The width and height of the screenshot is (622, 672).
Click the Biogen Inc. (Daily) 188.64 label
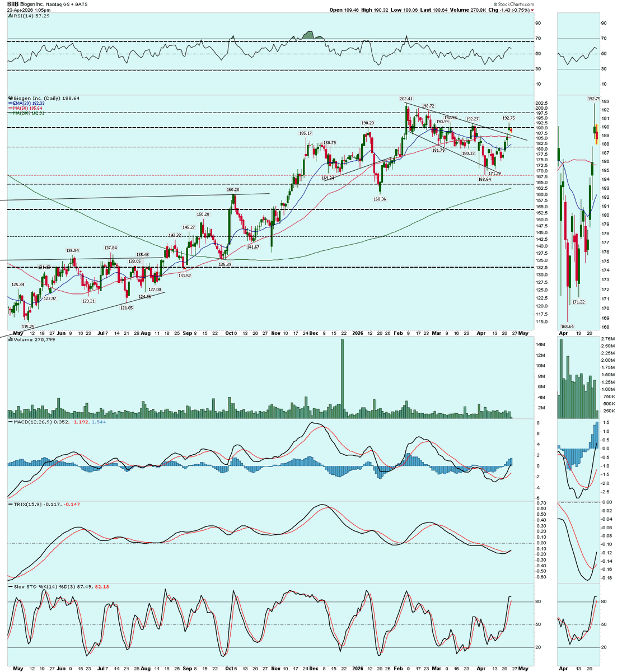[x=46, y=98]
